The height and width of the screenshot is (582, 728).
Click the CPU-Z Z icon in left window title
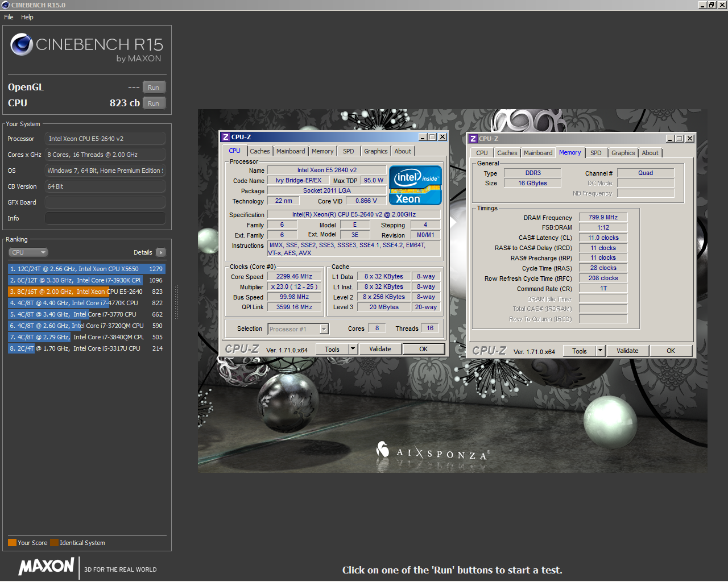[x=226, y=137]
